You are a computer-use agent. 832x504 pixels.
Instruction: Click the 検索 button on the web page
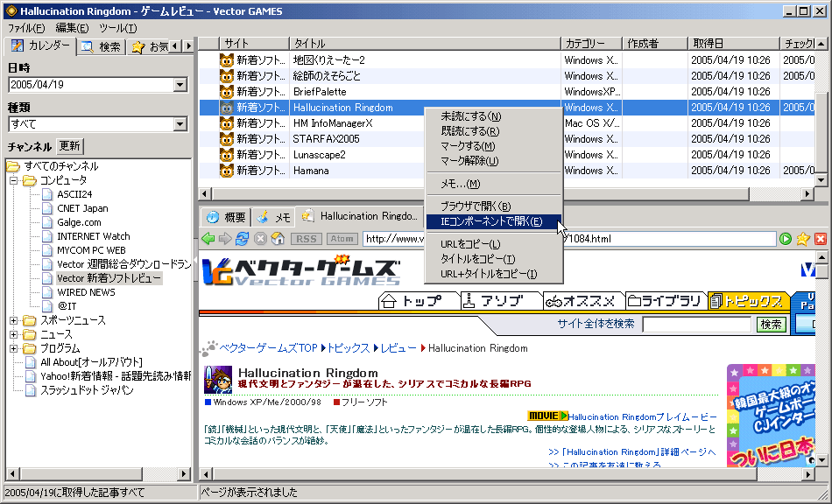[771, 325]
